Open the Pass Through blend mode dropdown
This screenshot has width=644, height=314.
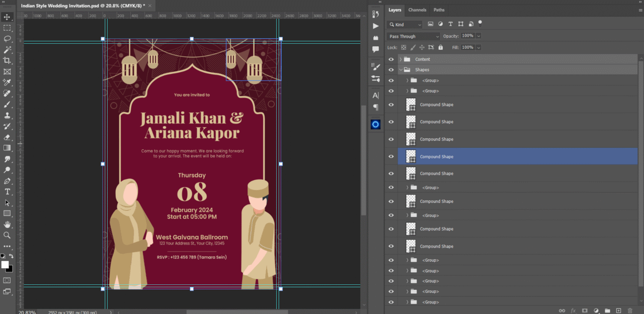(x=413, y=36)
